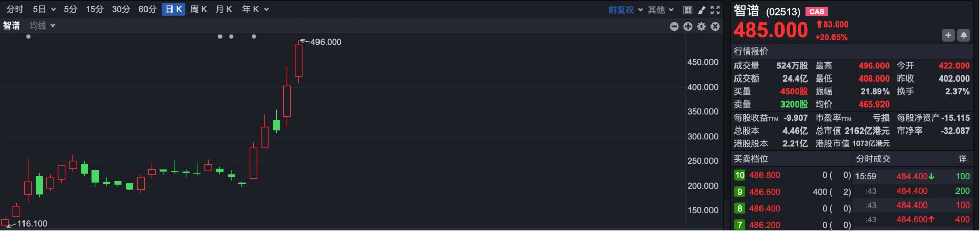The width and height of the screenshot is (980, 231).
Task: Open 详 details for 分时成交
Action: pyautogui.click(x=962, y=159)
